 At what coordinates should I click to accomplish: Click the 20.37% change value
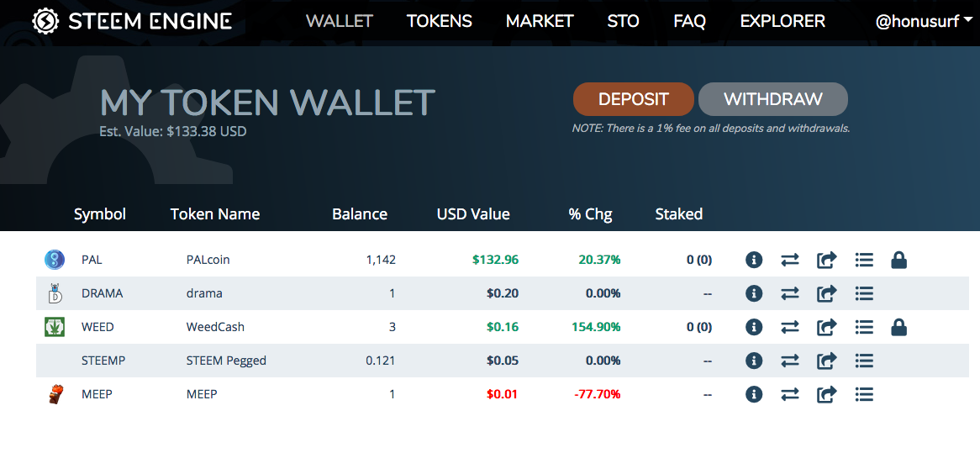(599, 260)
